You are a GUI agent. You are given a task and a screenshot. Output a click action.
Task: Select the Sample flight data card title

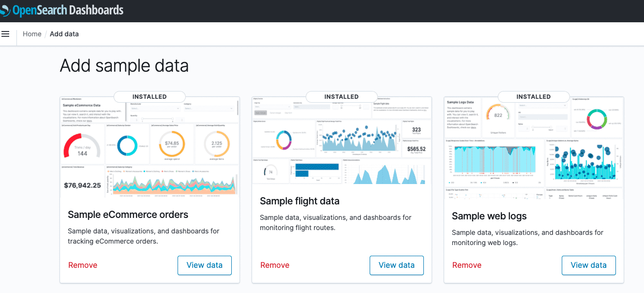tap(300, 200)
